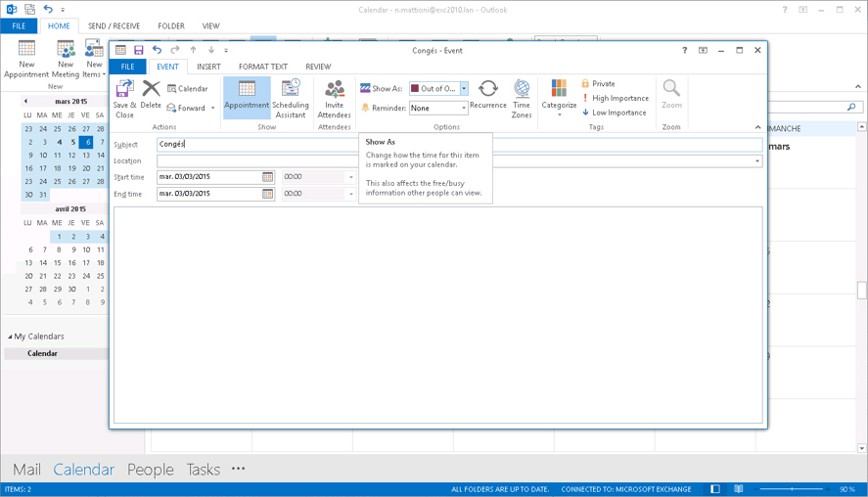
Task: Go to People in navigation bar
Action: pos(150,470)
